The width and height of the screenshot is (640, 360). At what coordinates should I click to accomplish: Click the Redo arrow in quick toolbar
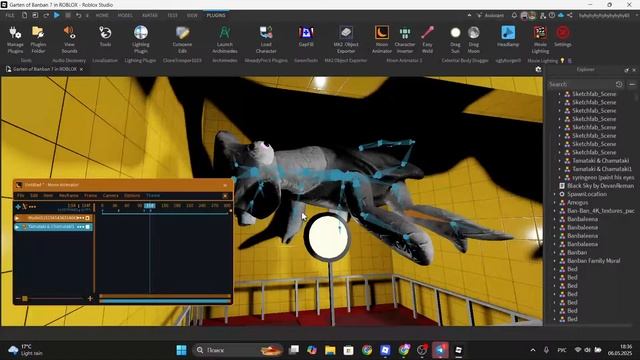[x=46, y=15]
